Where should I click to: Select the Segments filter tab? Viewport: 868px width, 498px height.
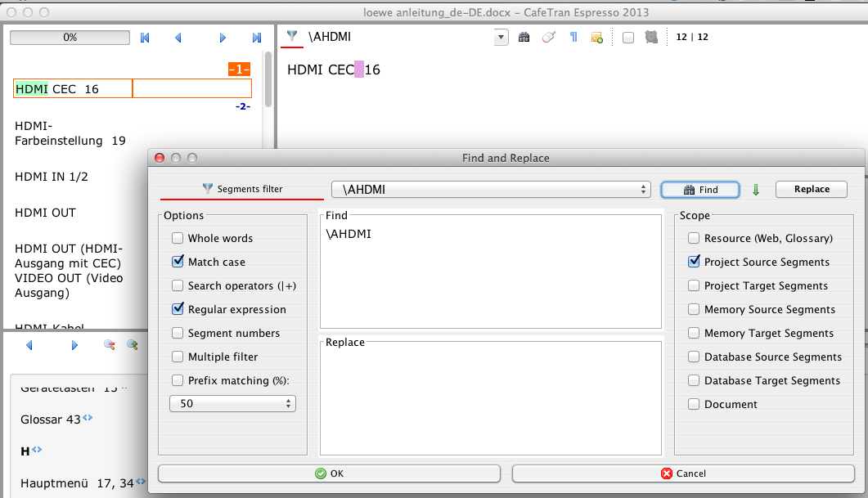pos(242,189)
